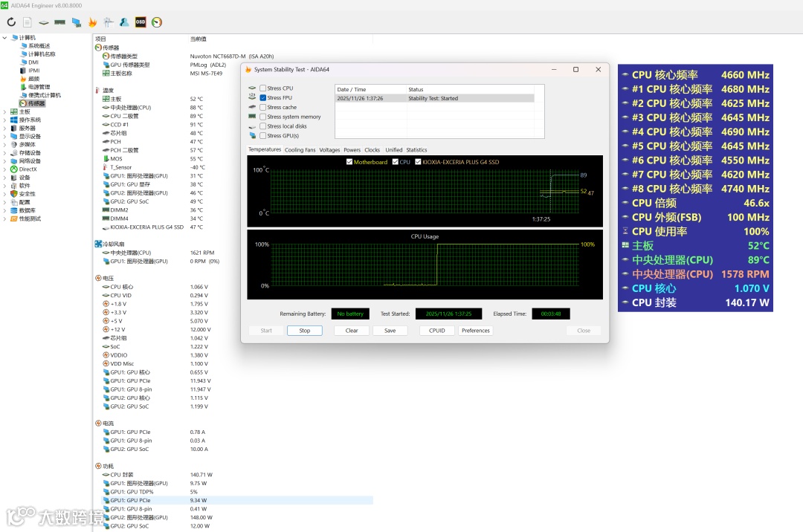This screenshot has height=532, width=803.
Task: Uncheck the Stress FPU checkbox
Action: 263,98
